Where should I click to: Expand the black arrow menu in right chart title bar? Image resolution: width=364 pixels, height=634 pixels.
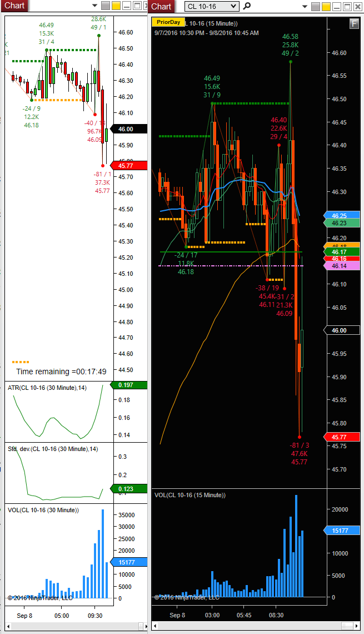point(306,7)
